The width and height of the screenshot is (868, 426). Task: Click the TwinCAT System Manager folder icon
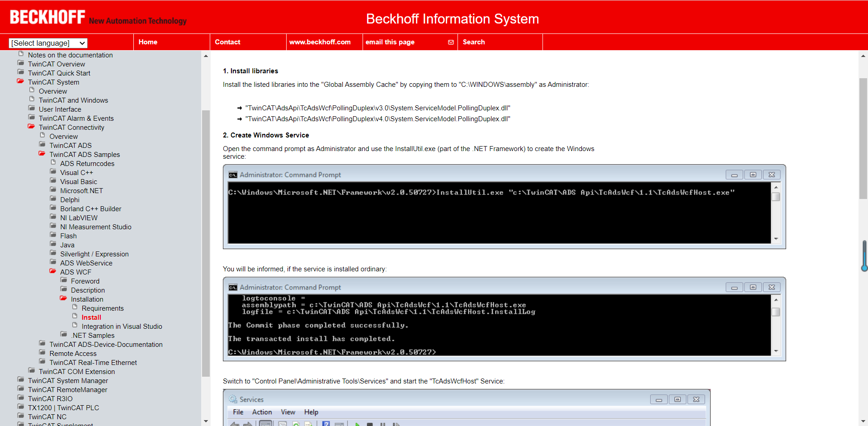pyautogui.click(x=21, y=379)
